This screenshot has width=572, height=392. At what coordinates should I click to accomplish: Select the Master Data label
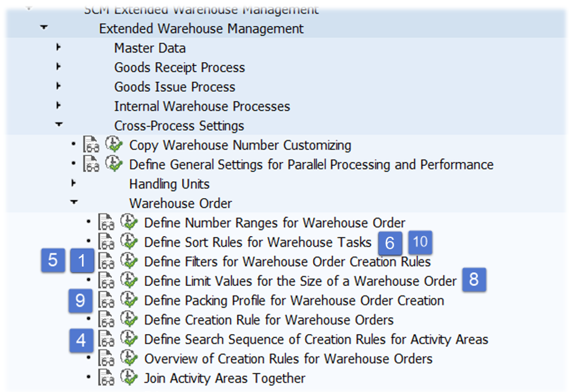(150, 48)
